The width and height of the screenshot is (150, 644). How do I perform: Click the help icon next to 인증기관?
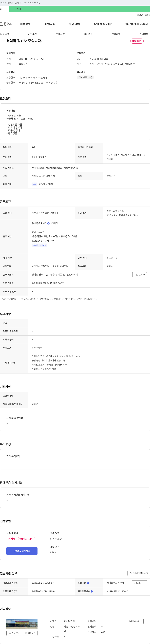coord(88,583)
